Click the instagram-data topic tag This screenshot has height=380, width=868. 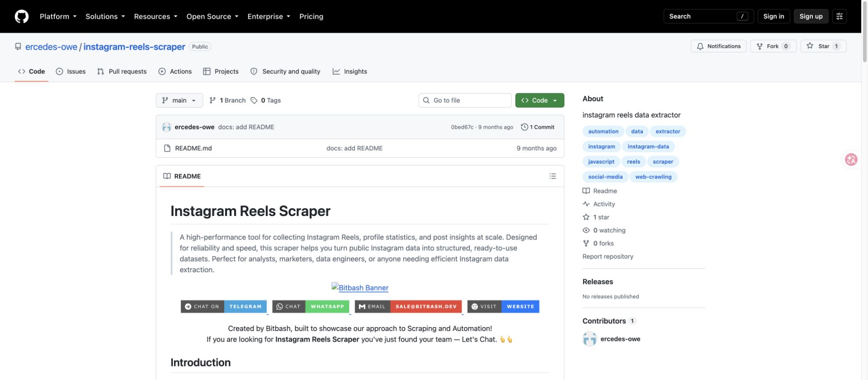648,146
